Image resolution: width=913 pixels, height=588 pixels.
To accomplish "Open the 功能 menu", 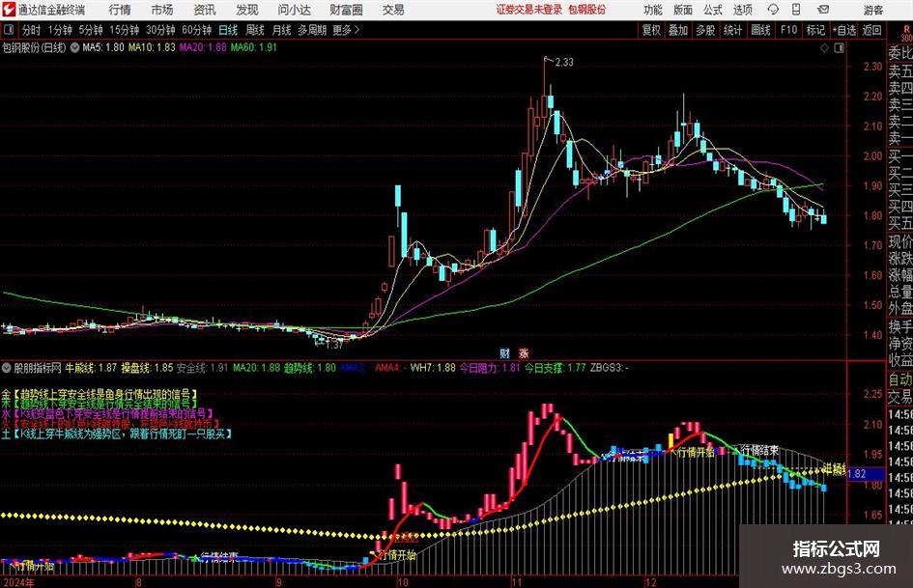I will click(x=653, y=10).
